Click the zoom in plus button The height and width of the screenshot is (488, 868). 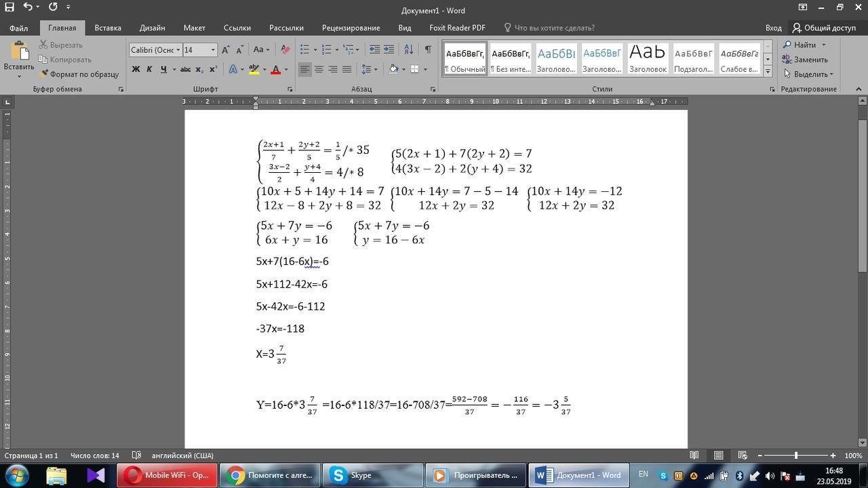point(833,455)
